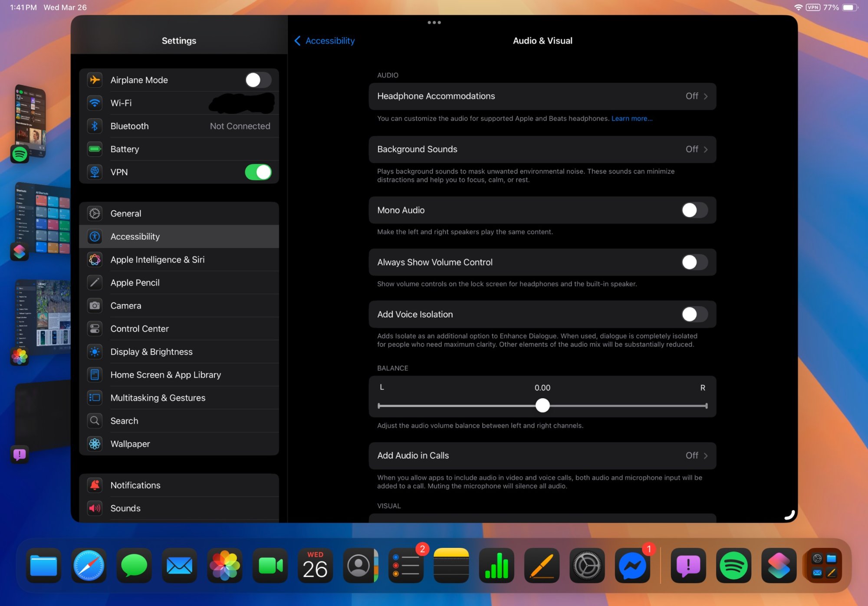Launch Numbers app from dock
The image size is (868, 606).
pyautogui.click(x=496, y=566)
